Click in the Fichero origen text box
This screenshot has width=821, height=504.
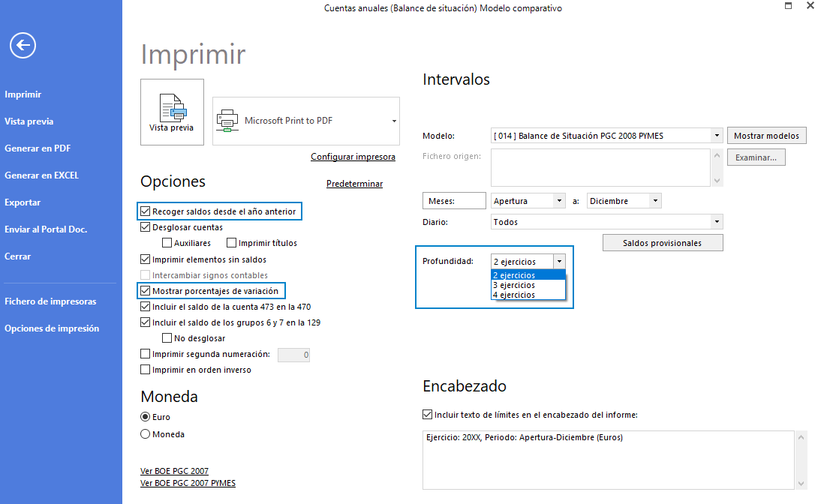tap(600, 167)
